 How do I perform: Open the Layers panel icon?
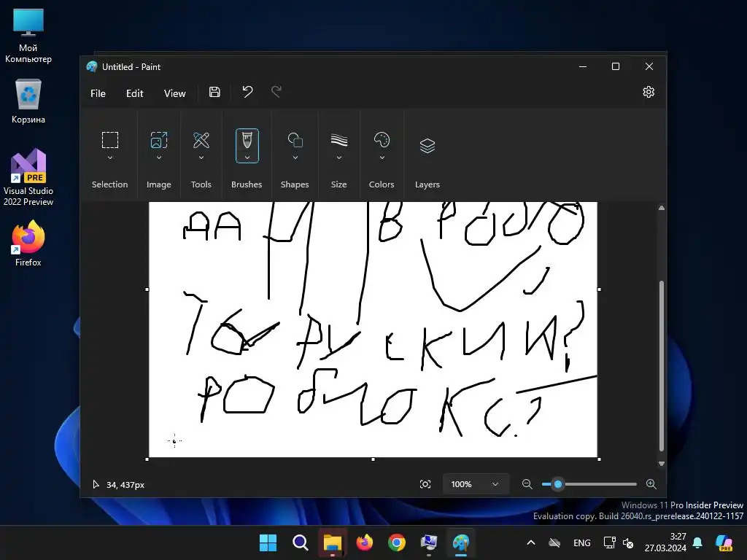click(427, 145)
